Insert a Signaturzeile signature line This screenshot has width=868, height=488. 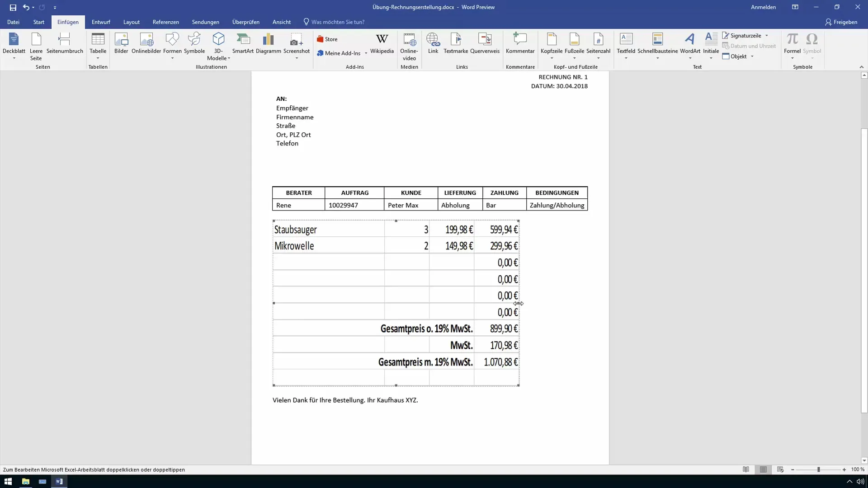(x=742, y=36)
